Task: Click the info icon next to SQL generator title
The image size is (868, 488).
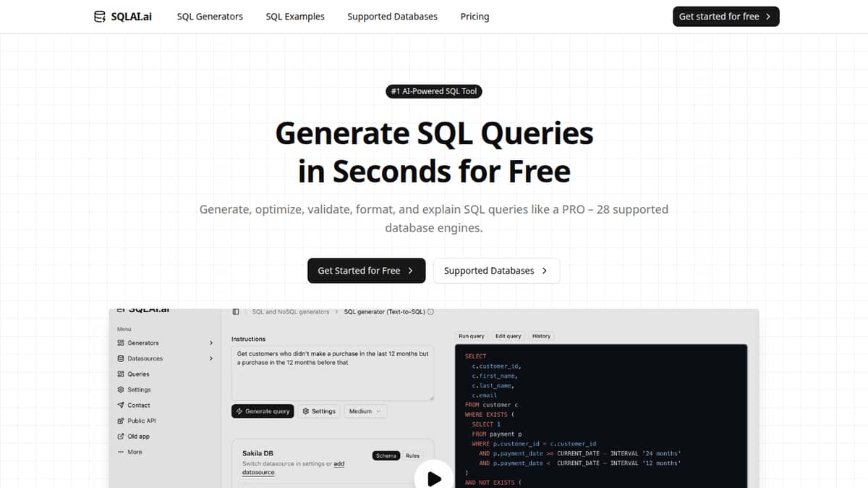Action: (x=431, y=312)
